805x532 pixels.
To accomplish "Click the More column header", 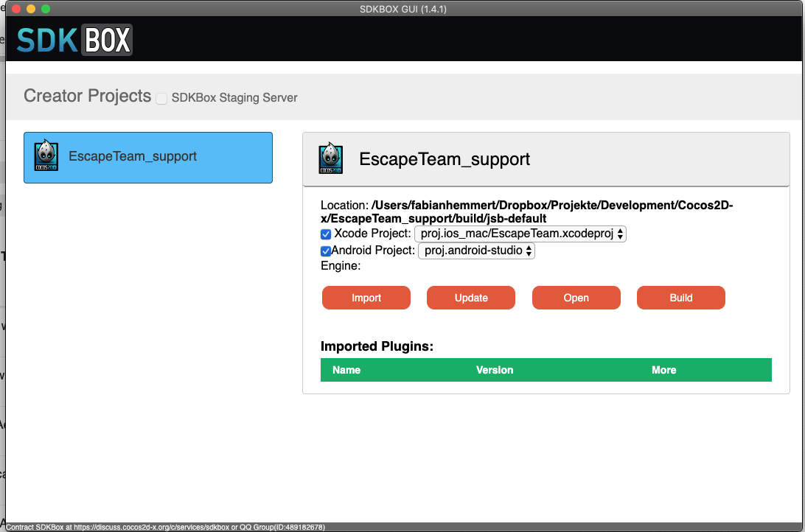I will [663, 370].
